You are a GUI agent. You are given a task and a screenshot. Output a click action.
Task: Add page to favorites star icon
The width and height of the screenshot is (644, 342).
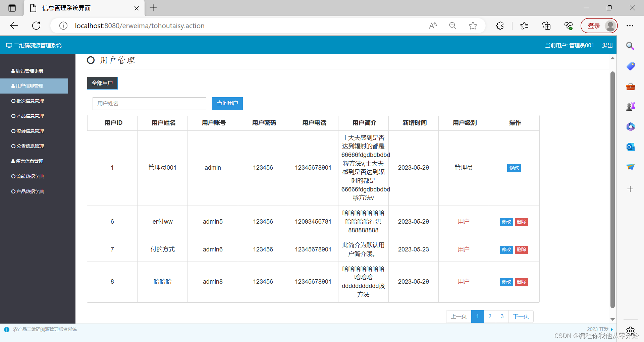coord(473,26)
